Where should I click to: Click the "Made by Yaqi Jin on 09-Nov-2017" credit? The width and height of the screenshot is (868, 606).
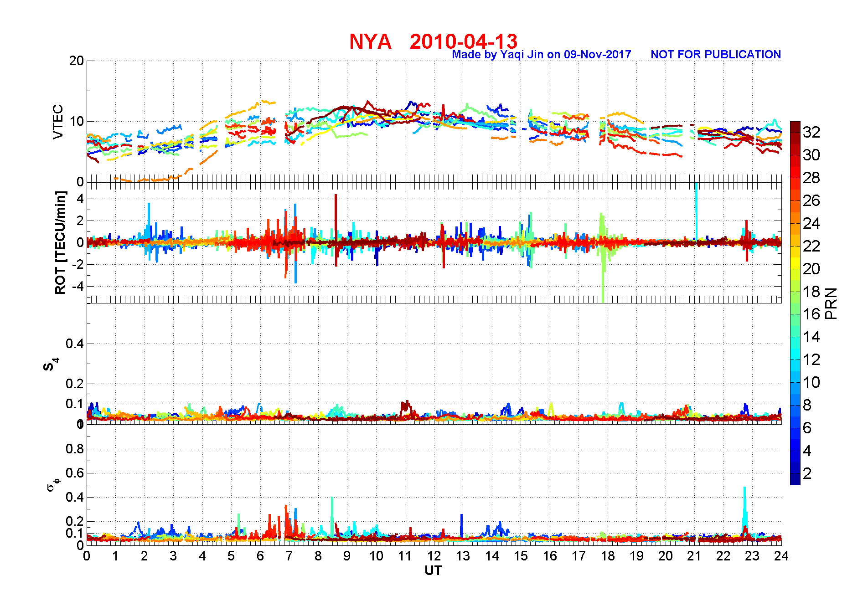coord(542,55)
